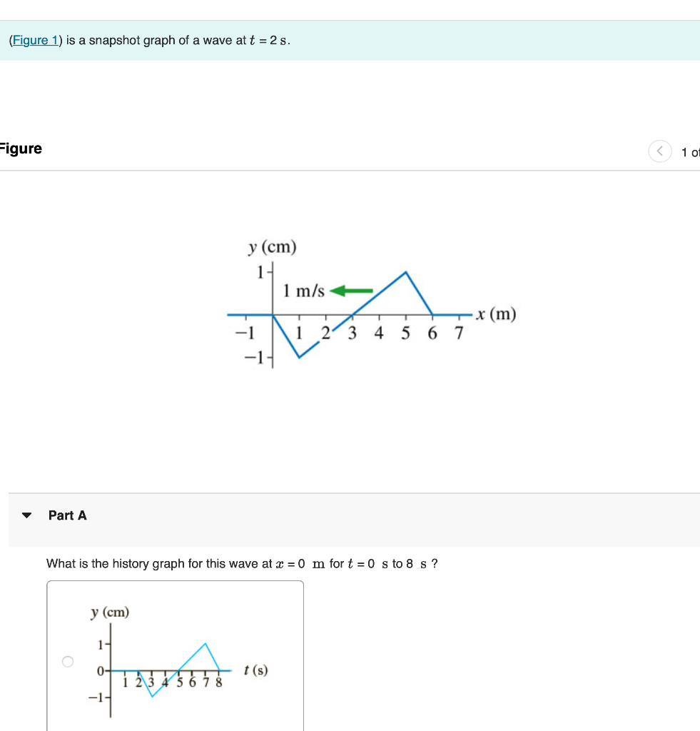Click the Part A header label
700x731 pixels.
67,515
